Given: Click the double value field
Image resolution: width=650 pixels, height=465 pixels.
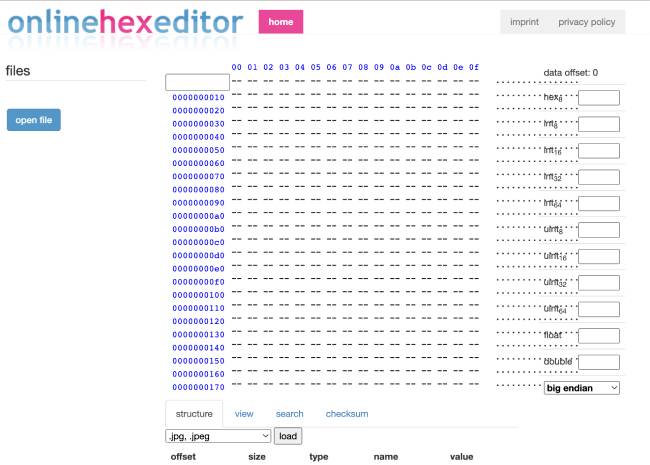Looking at the screenshot, I should coord(599,362).
